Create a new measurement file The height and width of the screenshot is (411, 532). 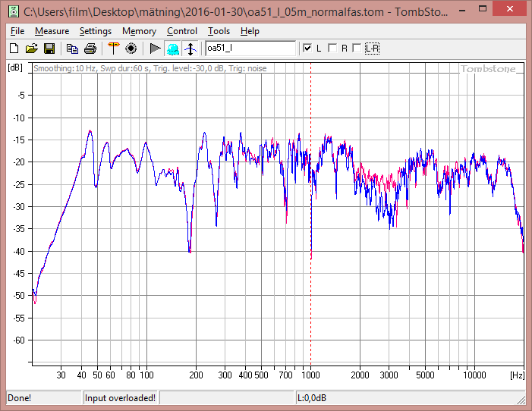(x=14, y=49)
